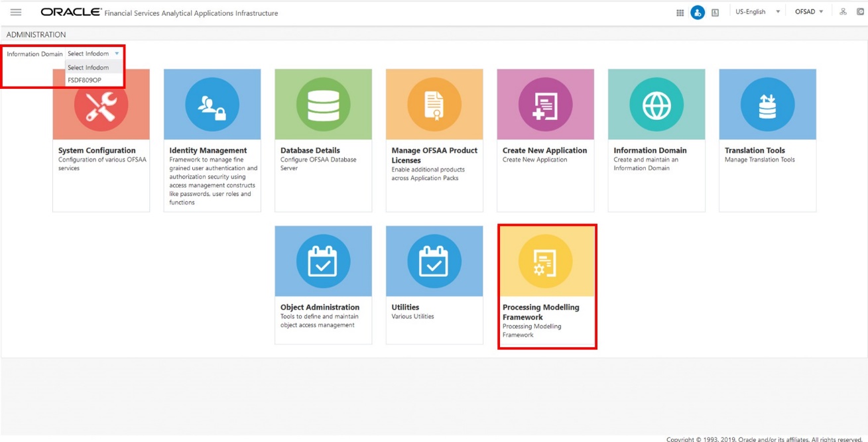Click the Oracle logo
The height and width of the screenshot is (442, 868).
click(x=71, y=13)
